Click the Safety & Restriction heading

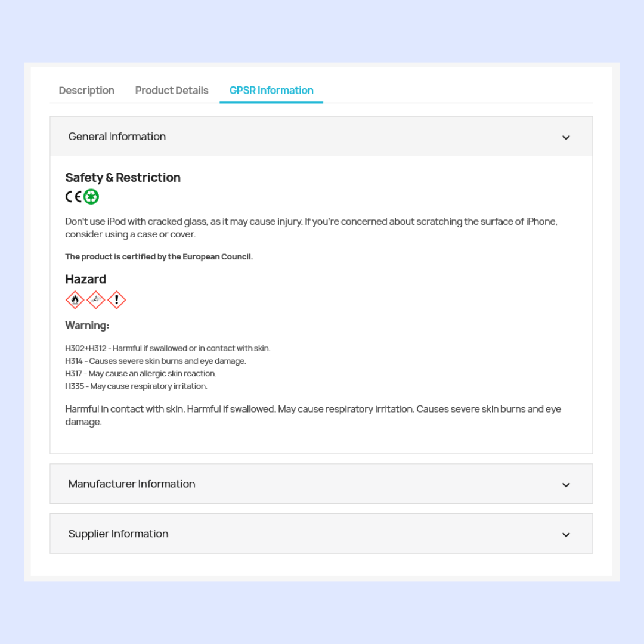pos(123,178)
